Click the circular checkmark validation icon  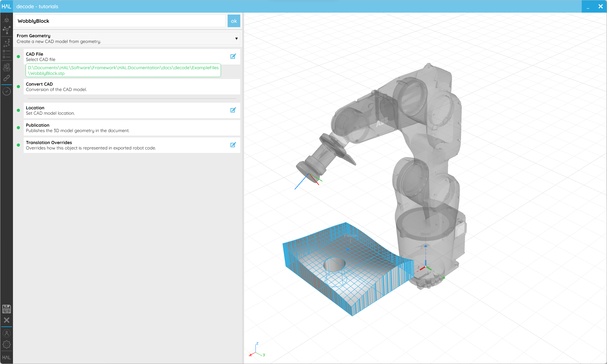tap(6, 91)
